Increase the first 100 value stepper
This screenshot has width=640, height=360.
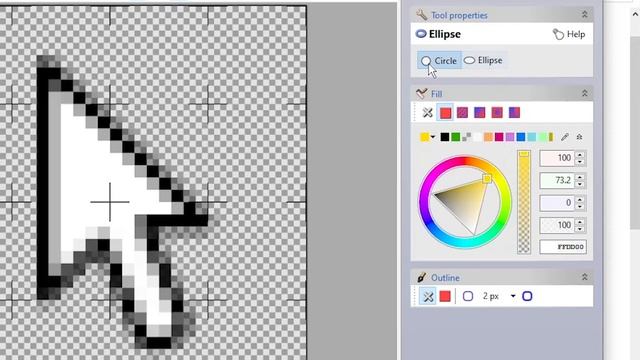coord(580,154)
